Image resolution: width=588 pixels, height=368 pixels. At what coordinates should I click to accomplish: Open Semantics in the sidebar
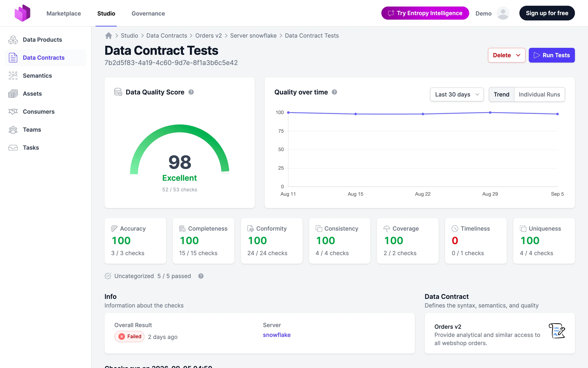[46, 76]
